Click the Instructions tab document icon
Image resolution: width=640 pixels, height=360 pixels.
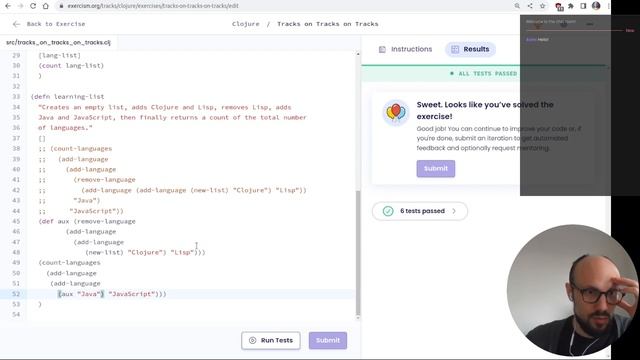pos(382,49)
